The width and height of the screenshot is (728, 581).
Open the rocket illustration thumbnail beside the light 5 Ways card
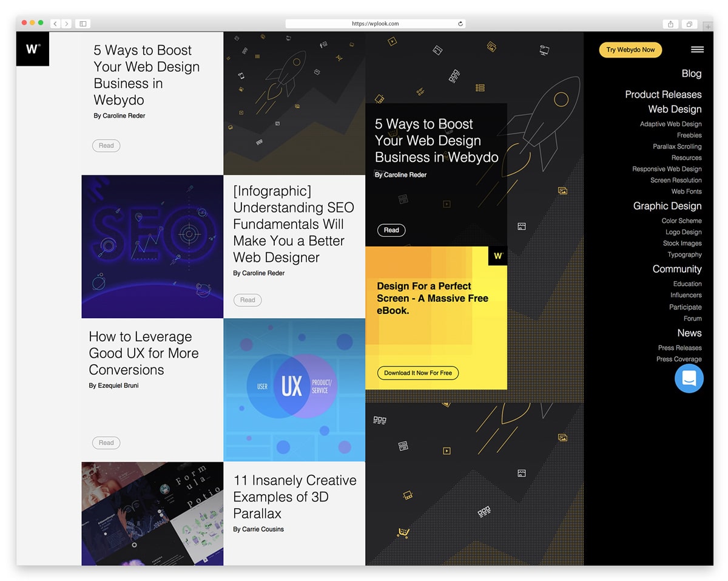(x=294, y=104)
